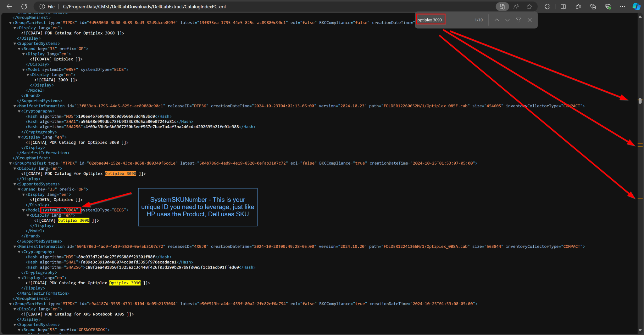
Task: Add this page to favorites with star icon
Action: [529, 6]
